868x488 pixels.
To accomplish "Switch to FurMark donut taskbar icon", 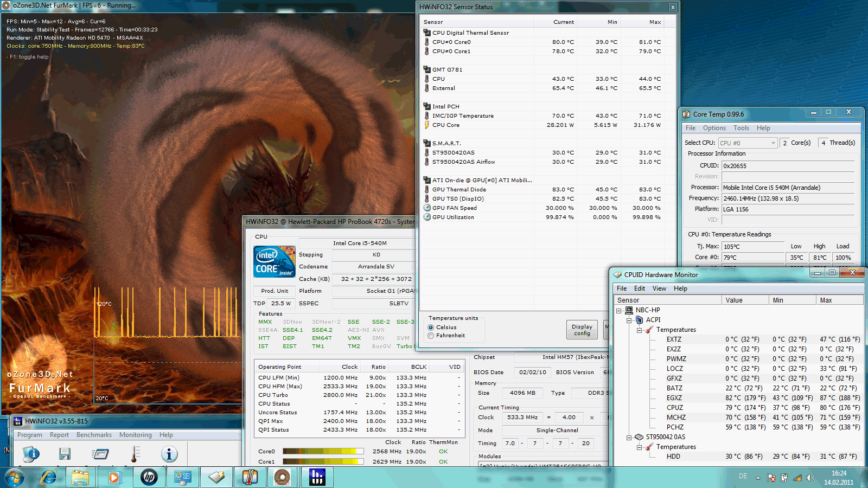I will click(x=282, y=478).
